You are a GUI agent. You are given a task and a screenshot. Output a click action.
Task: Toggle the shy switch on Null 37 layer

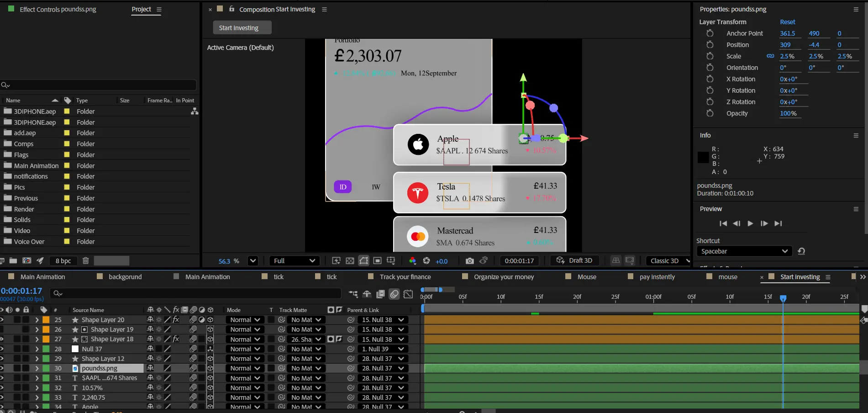coord(150,349)
